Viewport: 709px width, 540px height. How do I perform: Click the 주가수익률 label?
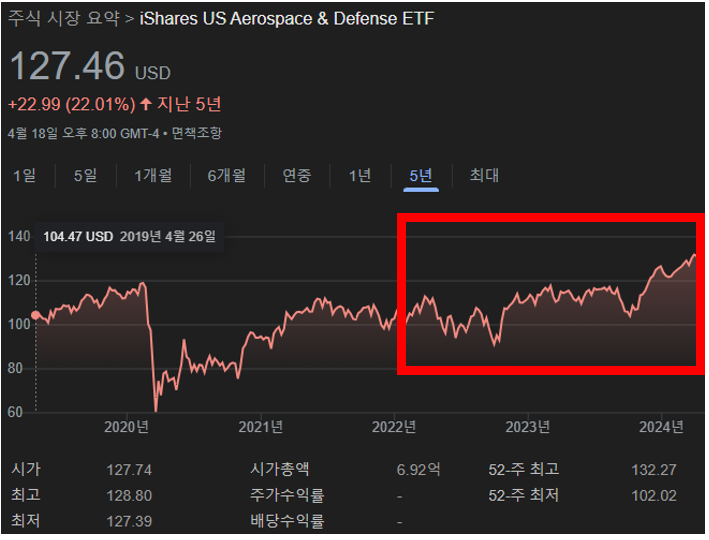click(287, 496)
